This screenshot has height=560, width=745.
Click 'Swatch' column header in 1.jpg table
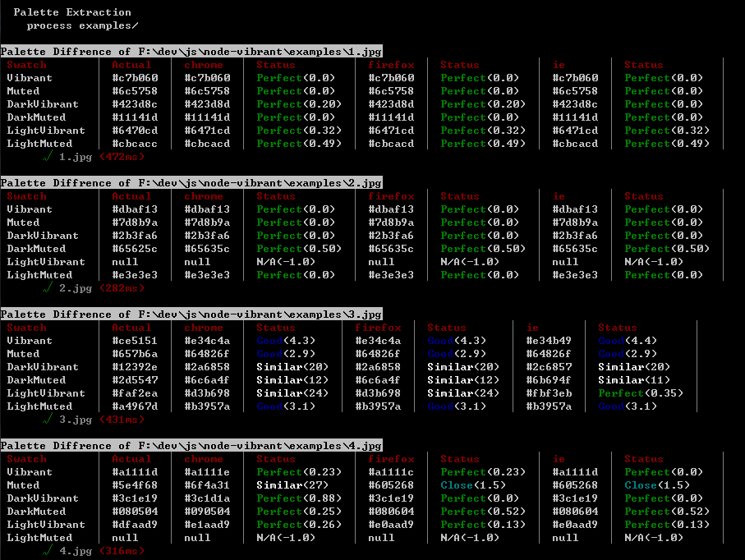(26, 65)
